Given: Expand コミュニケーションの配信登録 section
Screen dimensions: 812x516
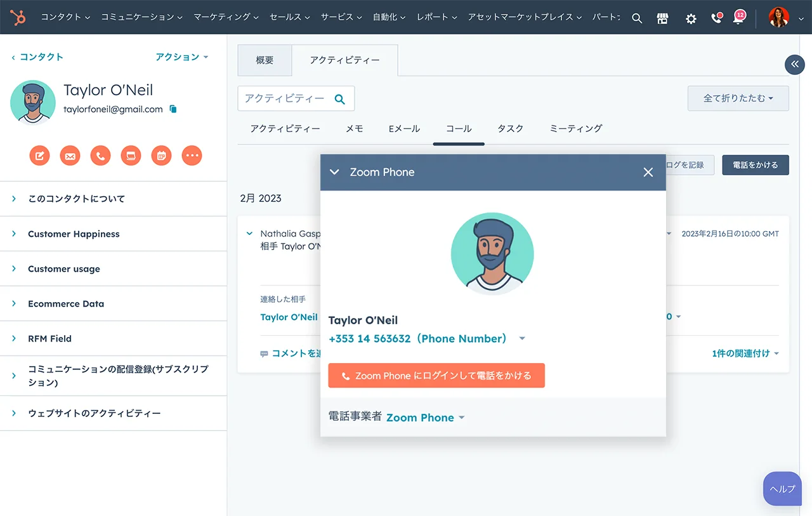Looking at the screenshot, I should click(114, 376).
